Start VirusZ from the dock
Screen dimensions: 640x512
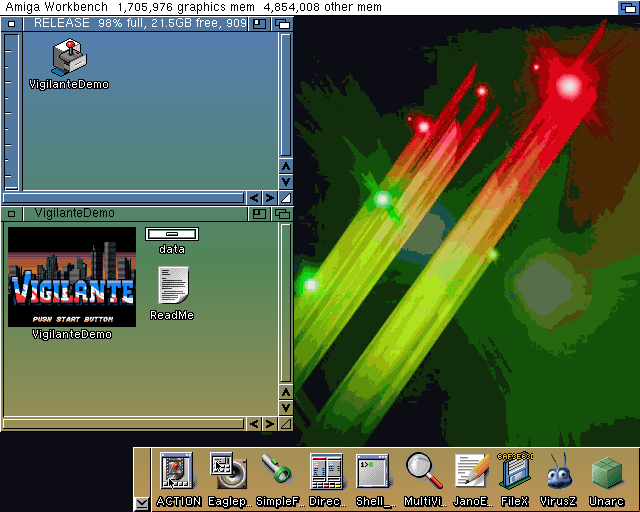point(559,471)
